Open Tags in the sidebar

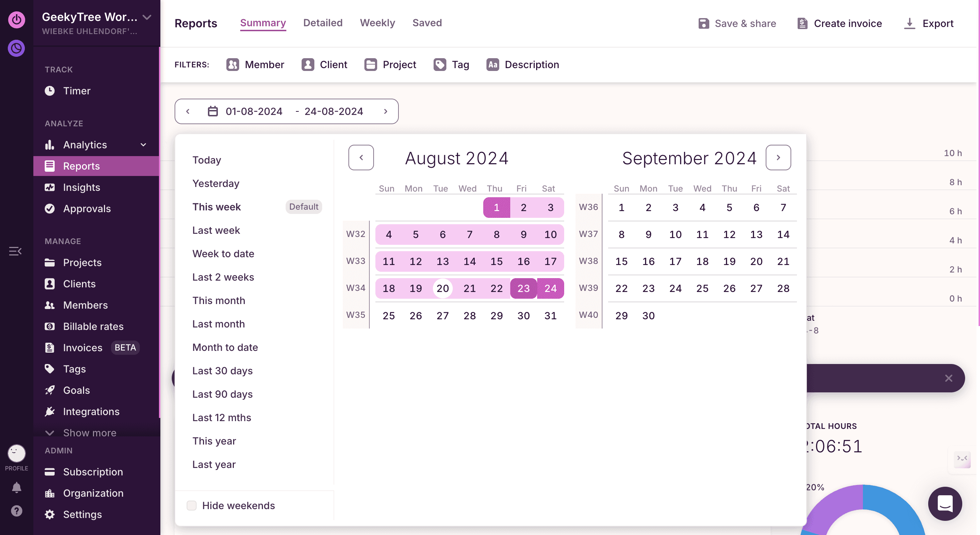point(74,369)
